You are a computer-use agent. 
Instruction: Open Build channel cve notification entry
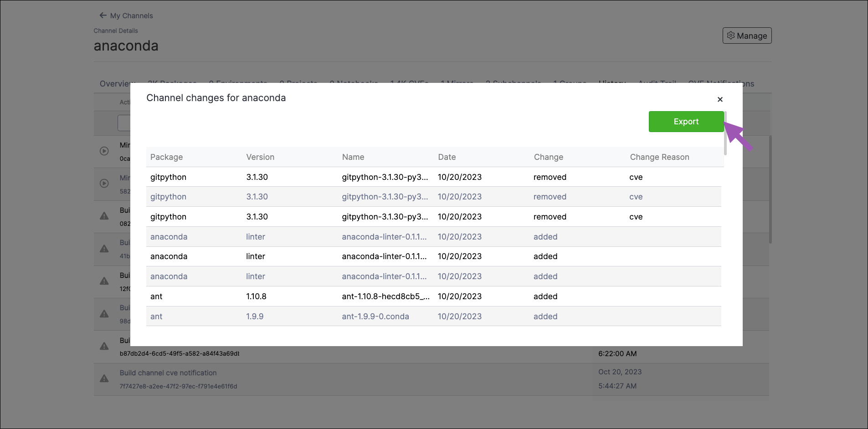point(168,373)
